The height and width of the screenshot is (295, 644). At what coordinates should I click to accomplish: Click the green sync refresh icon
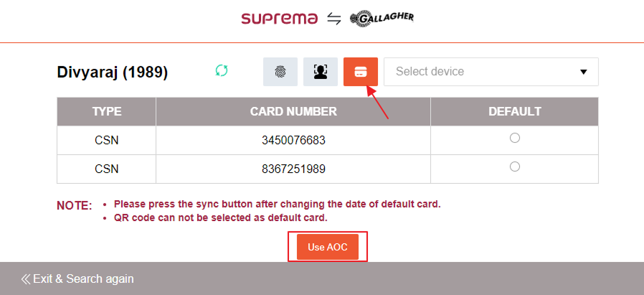(222, 70)
